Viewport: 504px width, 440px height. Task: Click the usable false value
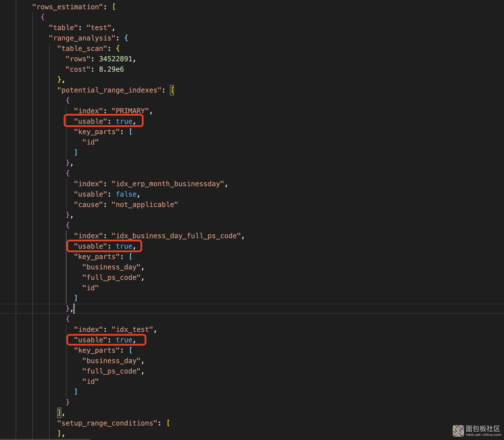pos(126,194)
